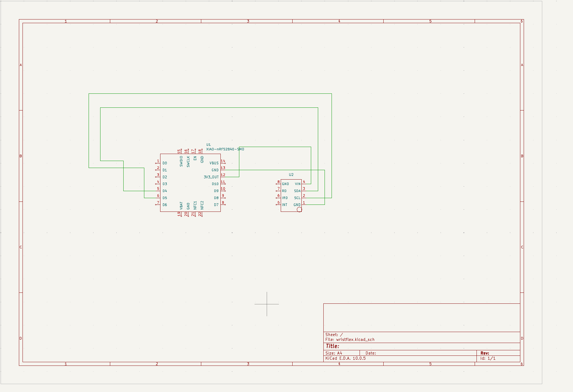This screenshot has width=573, height=392.
Task: Click the SCL pin label on U2
Action: click(297, 198)
